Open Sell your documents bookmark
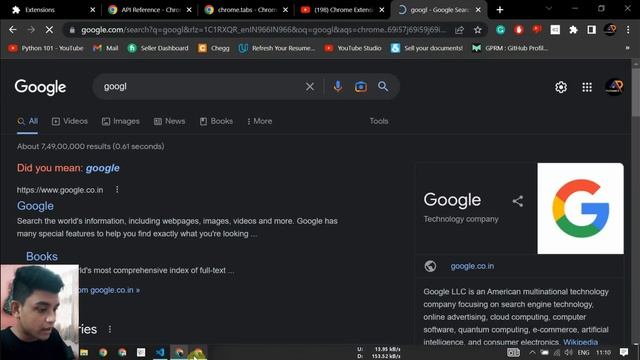 click(x=427, y=48)
